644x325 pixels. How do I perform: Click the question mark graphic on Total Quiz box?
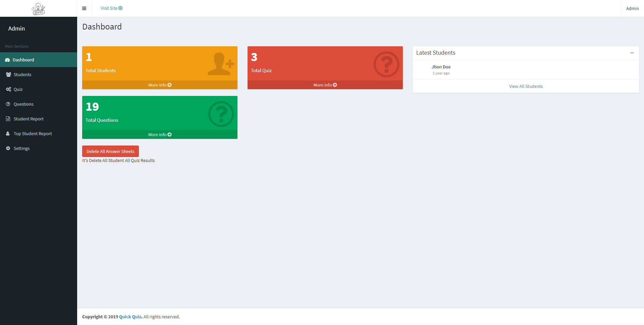(386, 64)
